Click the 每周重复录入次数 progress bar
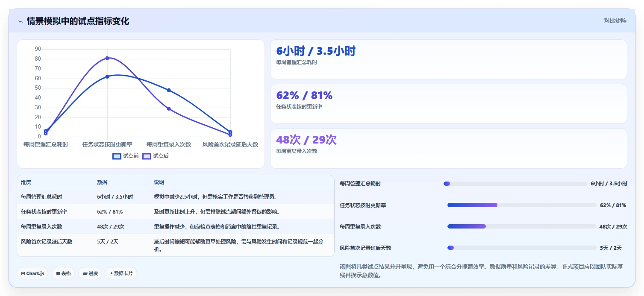The image size is (644, 296). pos(521,226)
